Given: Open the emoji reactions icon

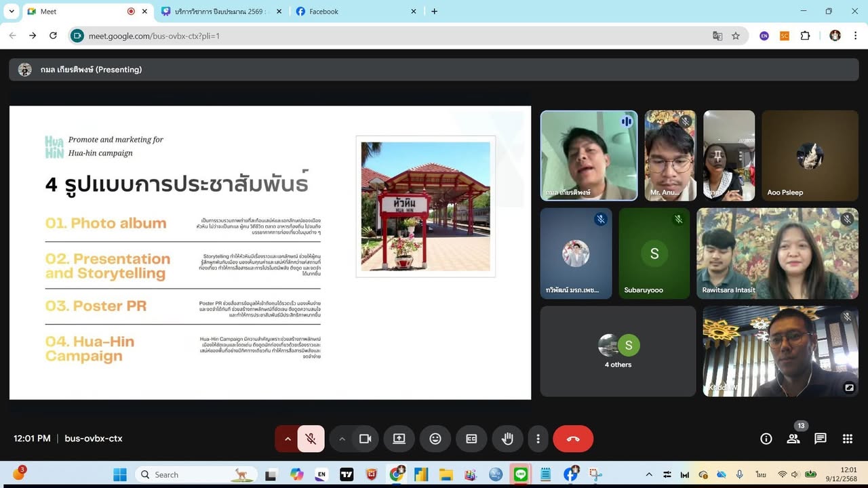Looking at the screenshot, I should (x=435, y=439).
